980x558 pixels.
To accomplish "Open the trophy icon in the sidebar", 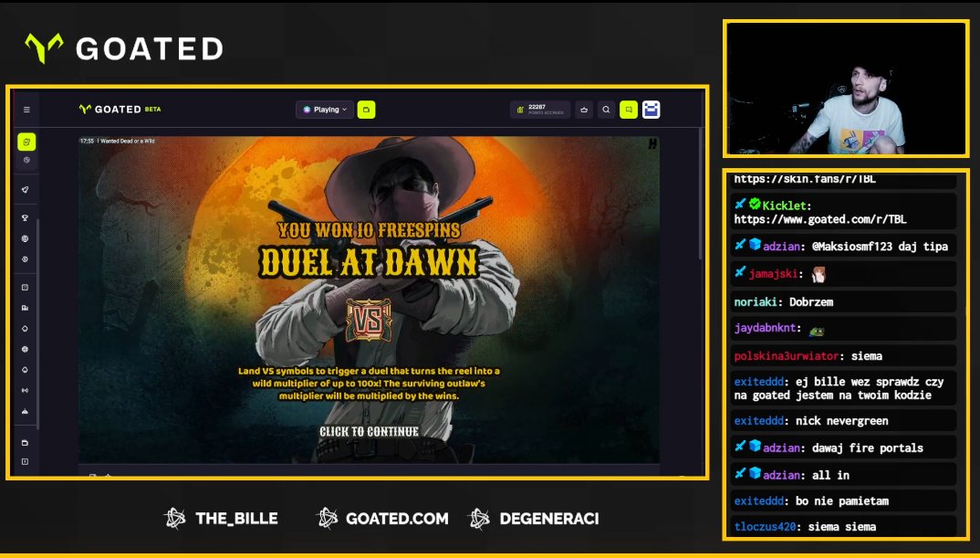I will [26, 217].
